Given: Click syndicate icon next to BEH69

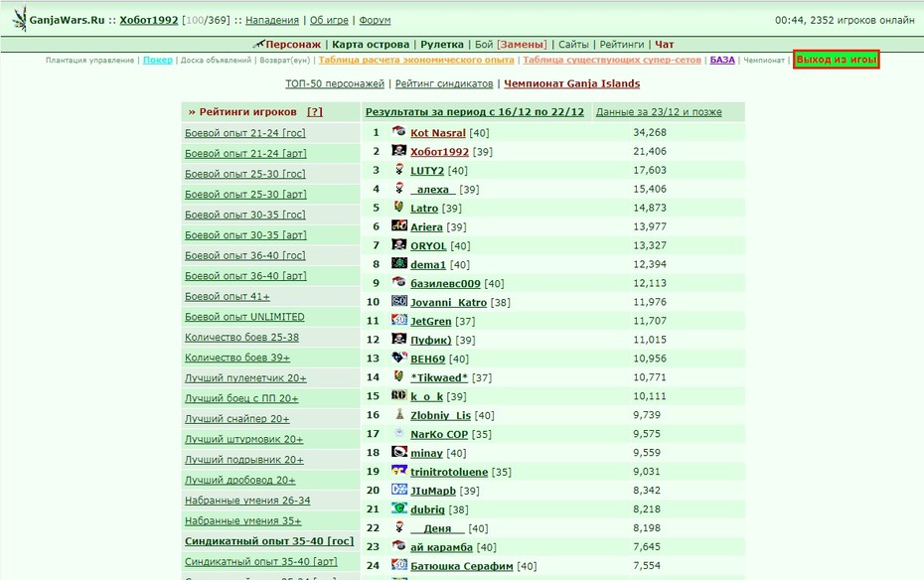Looking at the screenshot, I should pyautogui.click(x=399, y=358).
